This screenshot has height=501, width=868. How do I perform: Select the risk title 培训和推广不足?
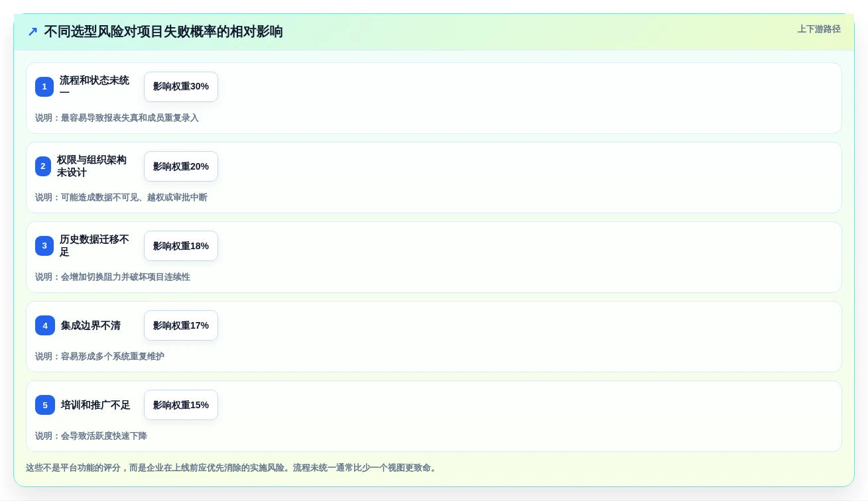[x=95, y=405]
